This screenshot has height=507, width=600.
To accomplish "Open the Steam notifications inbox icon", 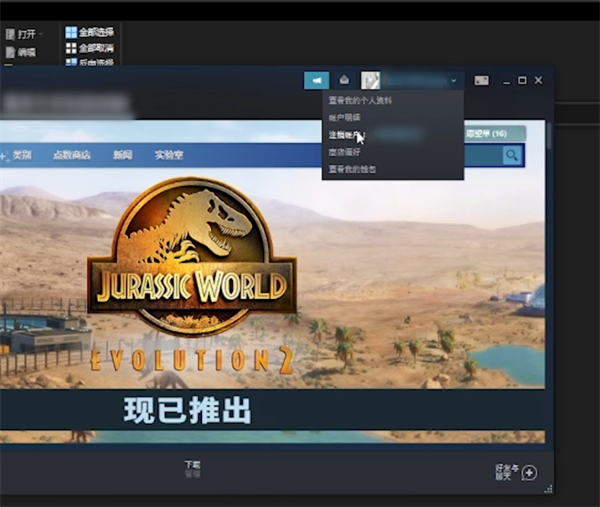I will [x=344, y=80].
